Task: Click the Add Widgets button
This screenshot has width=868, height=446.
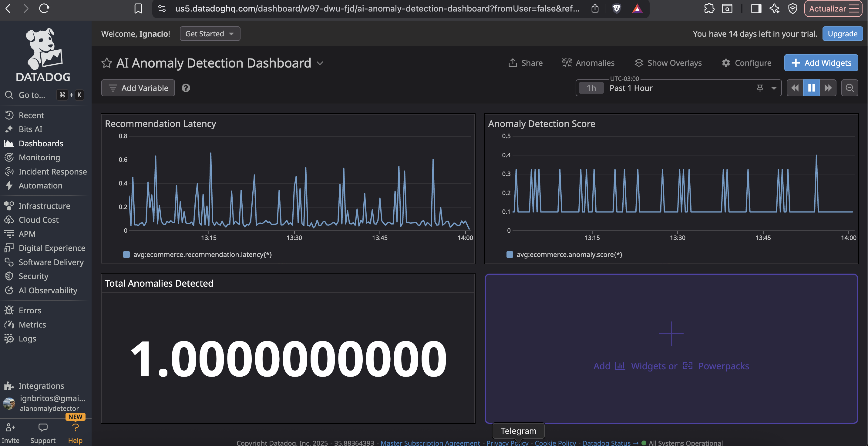Action: click(821, 63)
